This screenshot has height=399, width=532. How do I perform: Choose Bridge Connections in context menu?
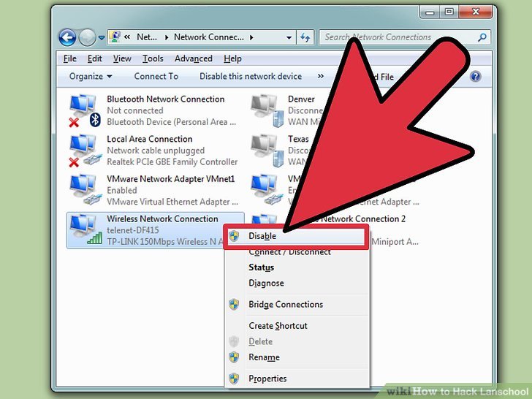click(286, 304)
